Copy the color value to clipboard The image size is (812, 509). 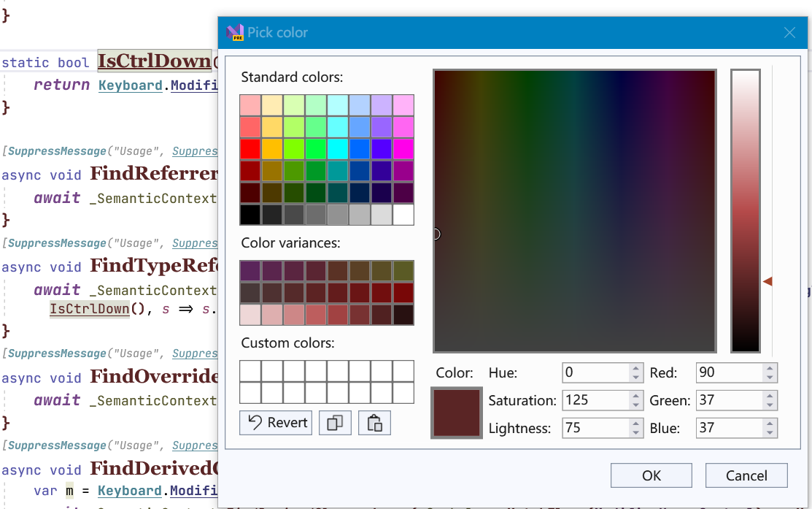[335, 422]
